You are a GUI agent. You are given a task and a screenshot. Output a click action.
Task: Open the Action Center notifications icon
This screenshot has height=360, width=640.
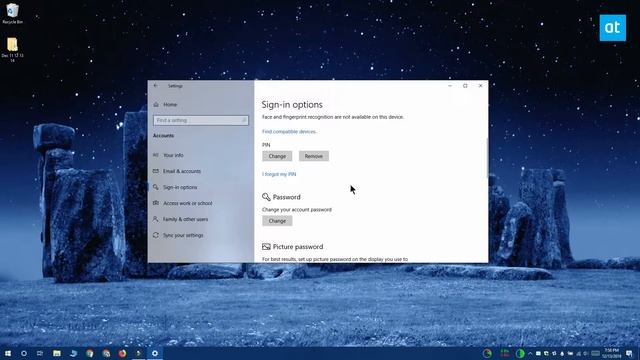tap(629, 353)
